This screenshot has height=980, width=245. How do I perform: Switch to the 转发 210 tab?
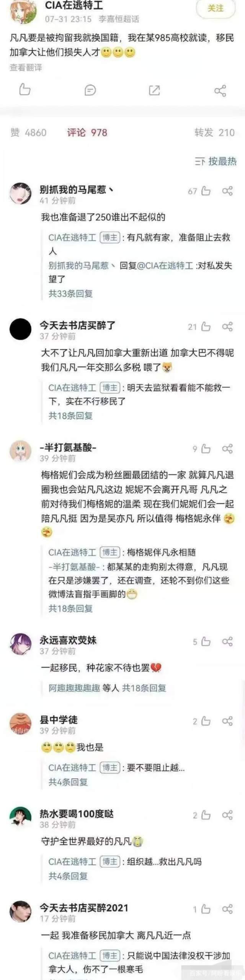coord(214,133)
